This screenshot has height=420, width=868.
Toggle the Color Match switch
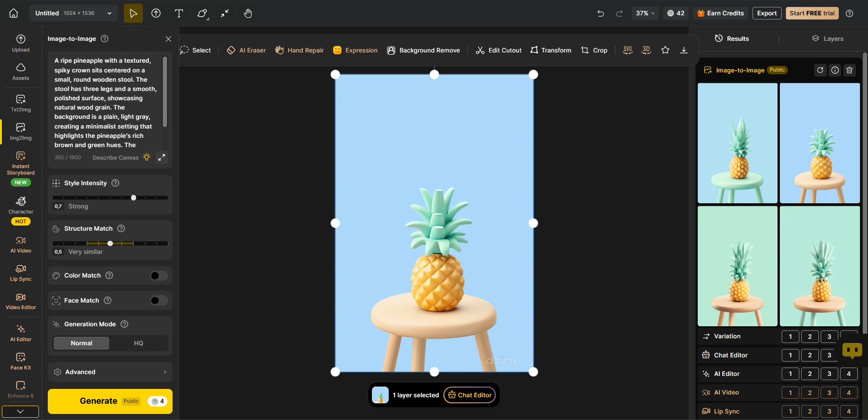159,276
